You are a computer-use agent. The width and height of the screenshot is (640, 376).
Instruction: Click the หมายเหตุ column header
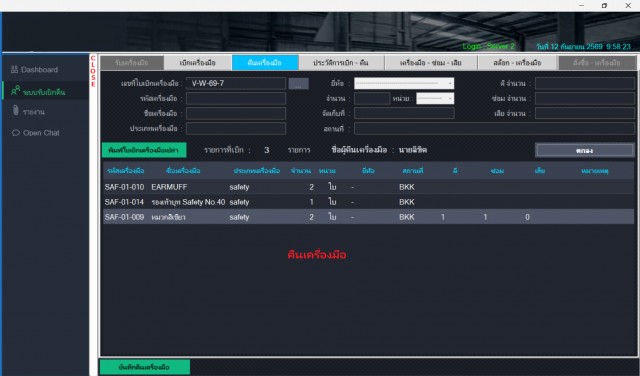click(x=595, y=171)
